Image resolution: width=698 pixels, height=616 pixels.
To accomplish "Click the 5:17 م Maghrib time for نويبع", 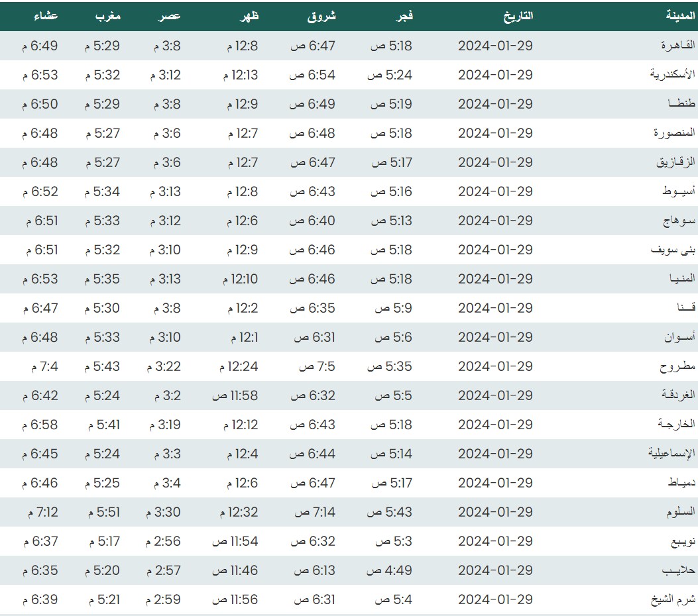I will (x=102, y=541).
